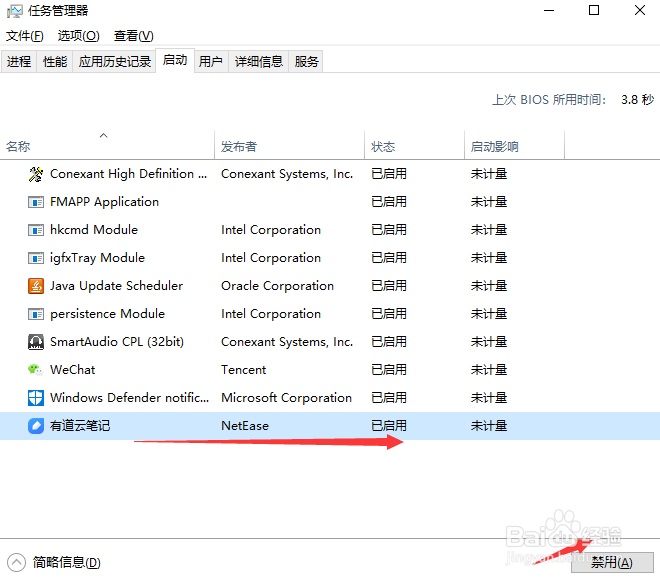660x580 pixels.
Task: Click the persistence Module icon
Action: point(36,314)
